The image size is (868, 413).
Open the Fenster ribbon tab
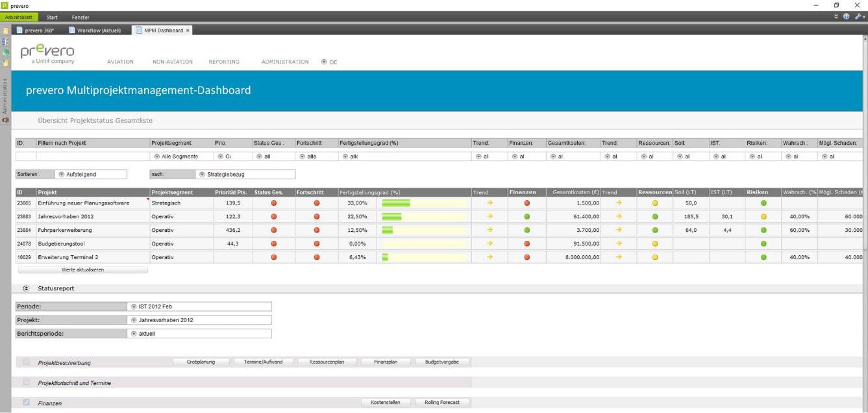81,16
